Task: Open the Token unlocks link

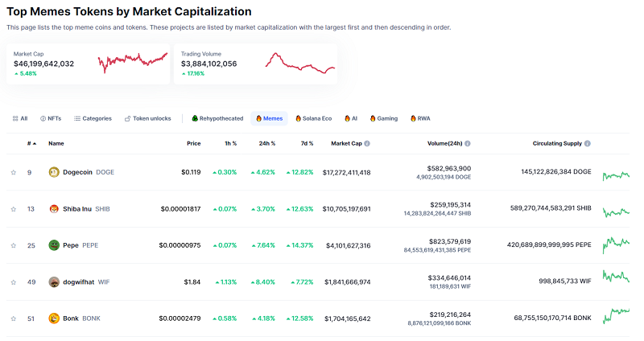Action: pos(147,118)
